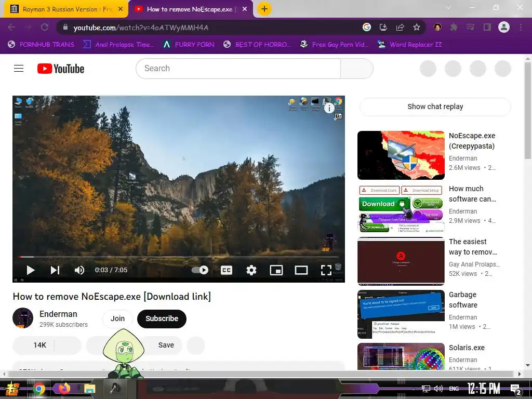Close the NoEscape.exe YouTube tab
Screen dimensions: 532x399
pos(245,9)
